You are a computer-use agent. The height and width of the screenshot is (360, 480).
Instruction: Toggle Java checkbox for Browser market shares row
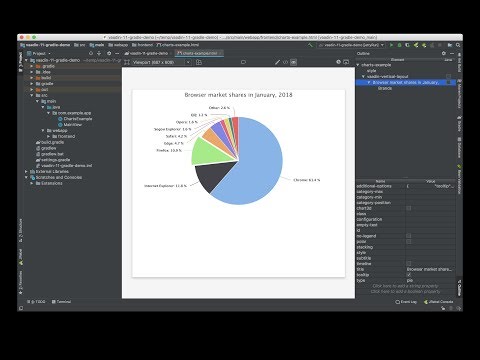click(448, 82)
